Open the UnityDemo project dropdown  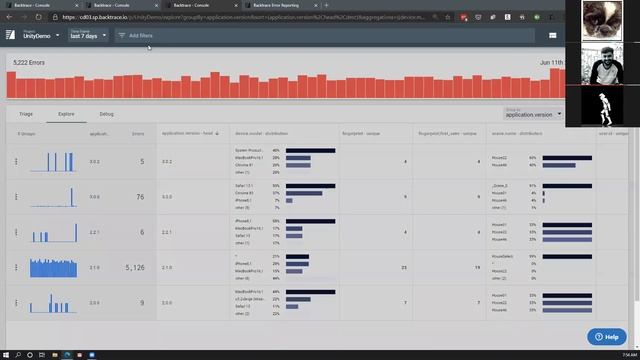pos(41,35)
